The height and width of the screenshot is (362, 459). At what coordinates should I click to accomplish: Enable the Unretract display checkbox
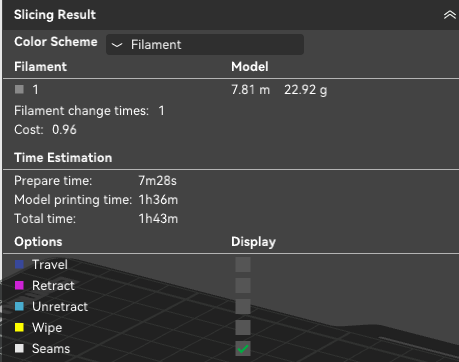pyautogui.click(x=243, y=307)
